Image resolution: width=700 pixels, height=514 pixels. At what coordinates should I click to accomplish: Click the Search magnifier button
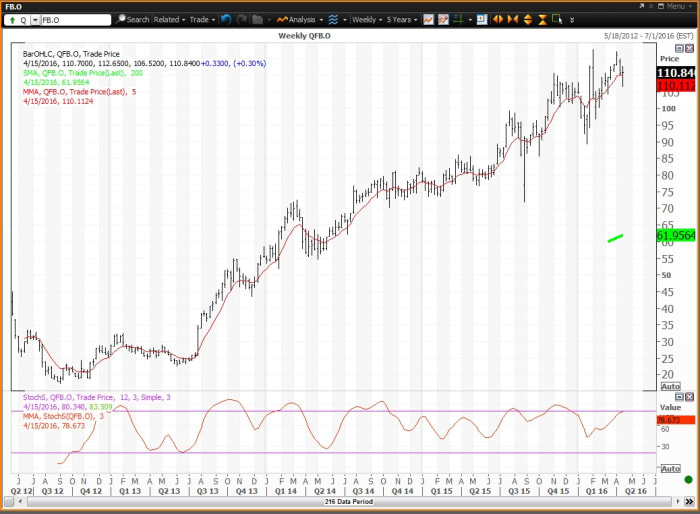coord(132,19)
